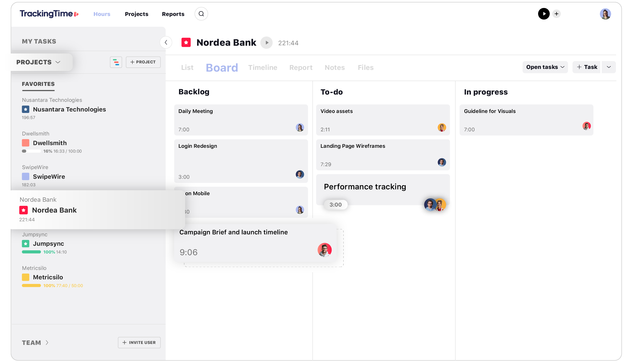Expand the TEAM section chevron
The height and width of the screenshot is (364, 625).
pyautogui.click(x=47, y=342)
